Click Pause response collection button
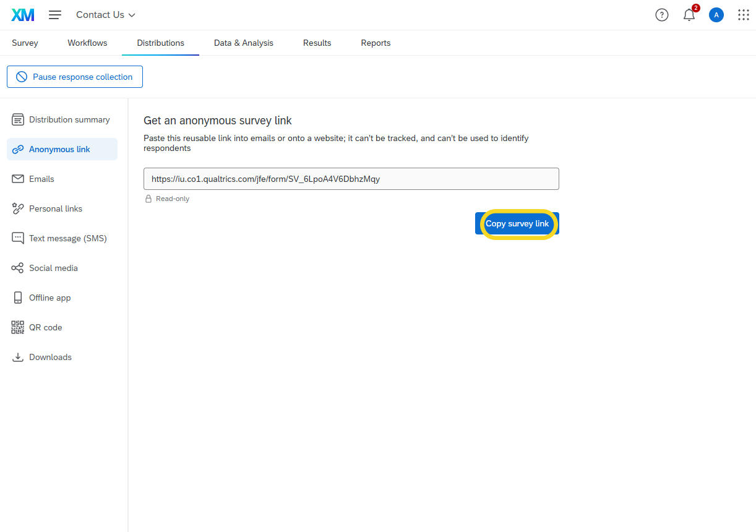The width and height of the screenshot is (756, 532). 75,77
